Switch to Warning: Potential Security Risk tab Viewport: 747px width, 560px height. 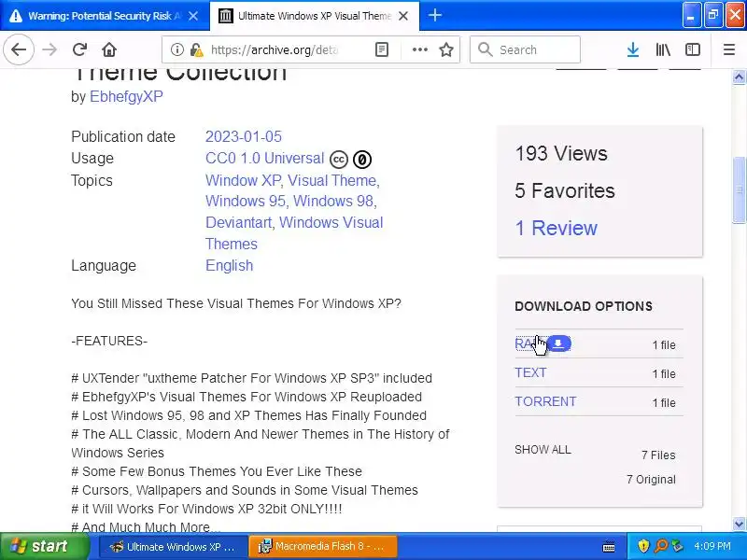click(x=104, y=16)
